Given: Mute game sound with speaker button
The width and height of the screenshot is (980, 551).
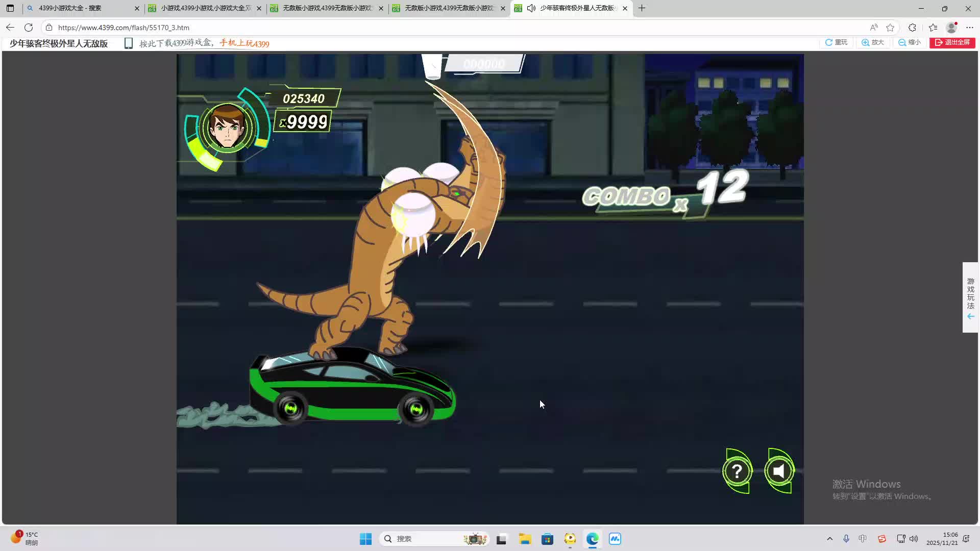Looking at the screenshot, I should point(779,471).
